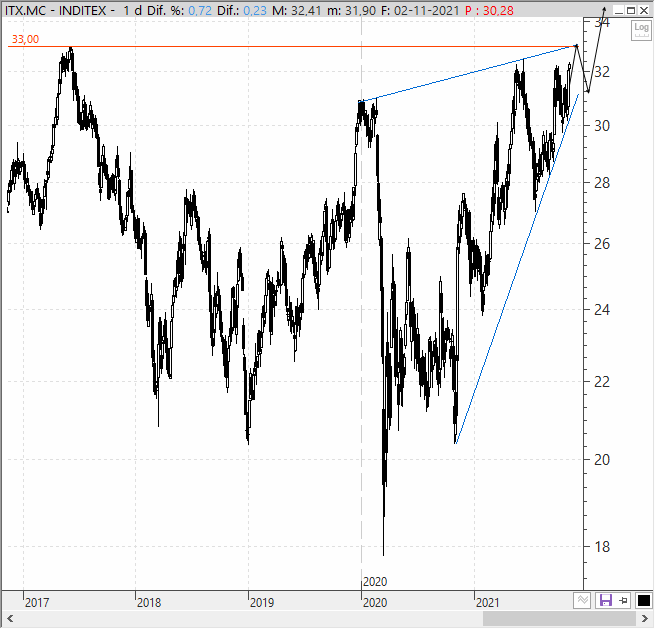655x629 pixels.
Task: Click the pin icon beside the save icon
Action: [623, 601]
